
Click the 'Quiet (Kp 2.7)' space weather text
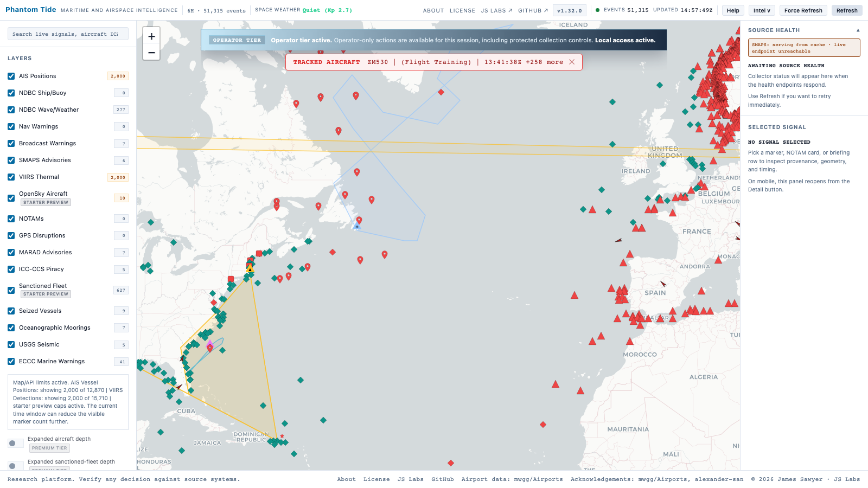(x=327, y=10)
